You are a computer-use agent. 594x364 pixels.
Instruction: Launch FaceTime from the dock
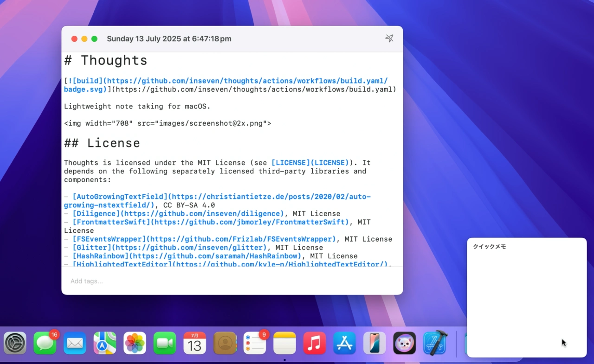[165, 344]
